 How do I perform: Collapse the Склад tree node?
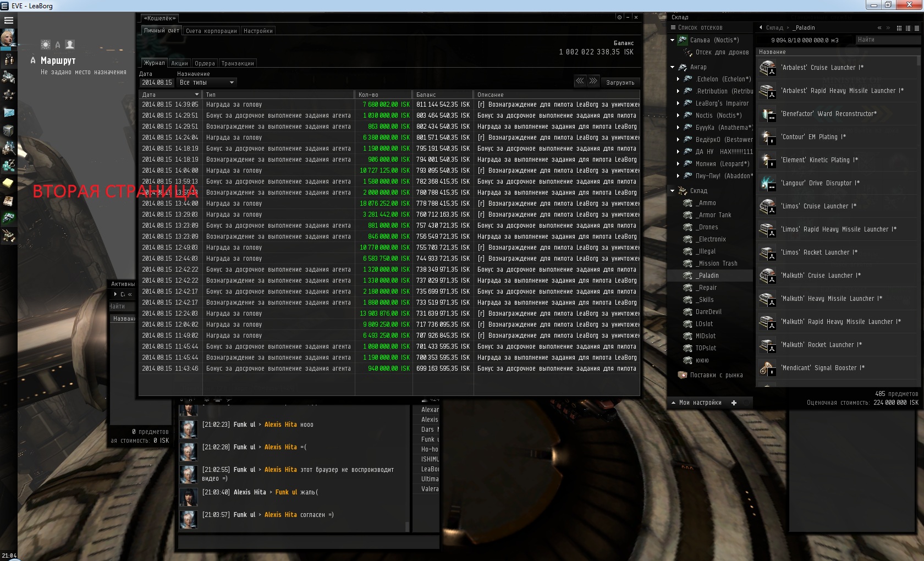[x=672, y=191]
